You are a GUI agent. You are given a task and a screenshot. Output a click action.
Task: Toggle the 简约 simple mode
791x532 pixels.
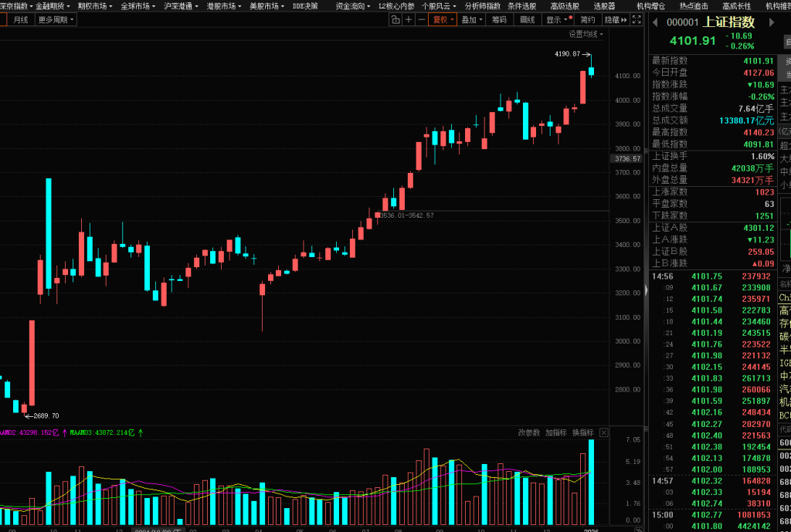point(588,20)
